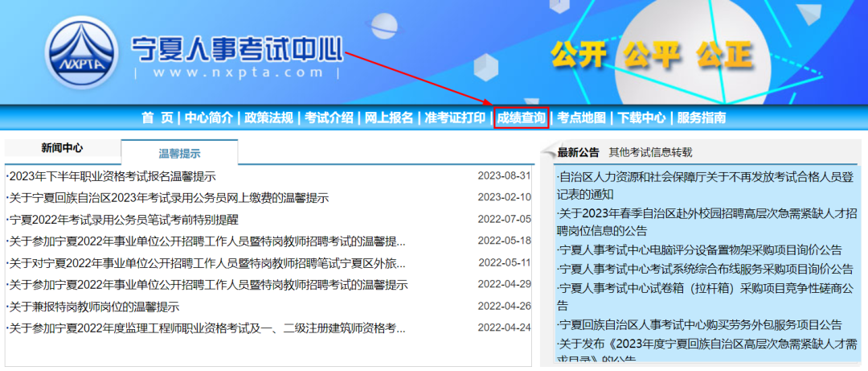Image resolution: width=868 pixels, height=371 pixels.
Task: Click date 2022-04-26 in news list
Action: (x=504, y=306)
